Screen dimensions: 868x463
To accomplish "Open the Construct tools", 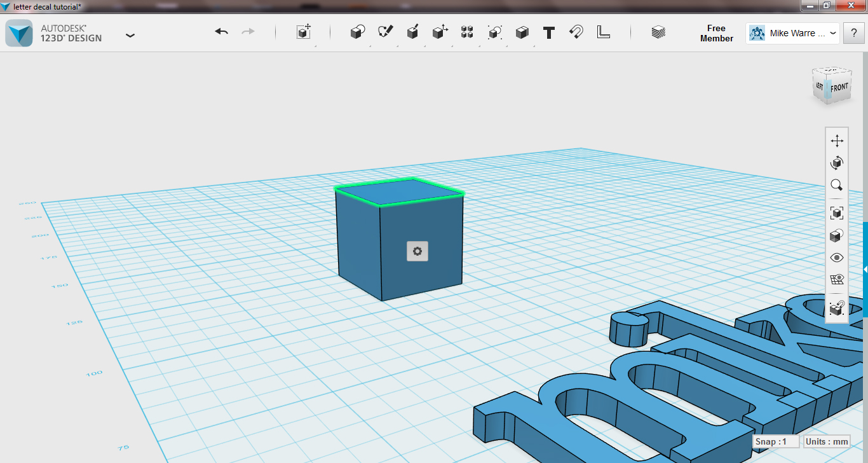I will [x=412, y=32].
